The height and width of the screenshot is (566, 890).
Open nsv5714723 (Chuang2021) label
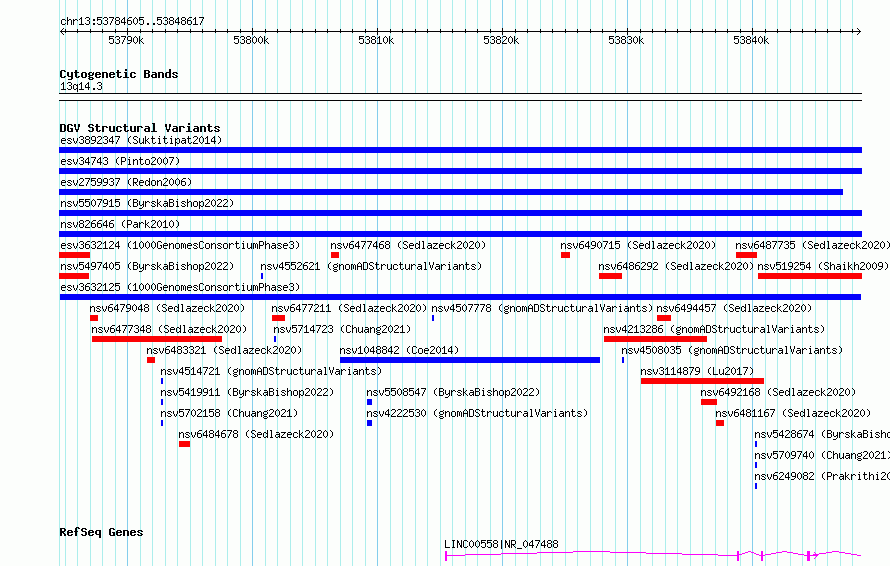click(x=342, y=329)
